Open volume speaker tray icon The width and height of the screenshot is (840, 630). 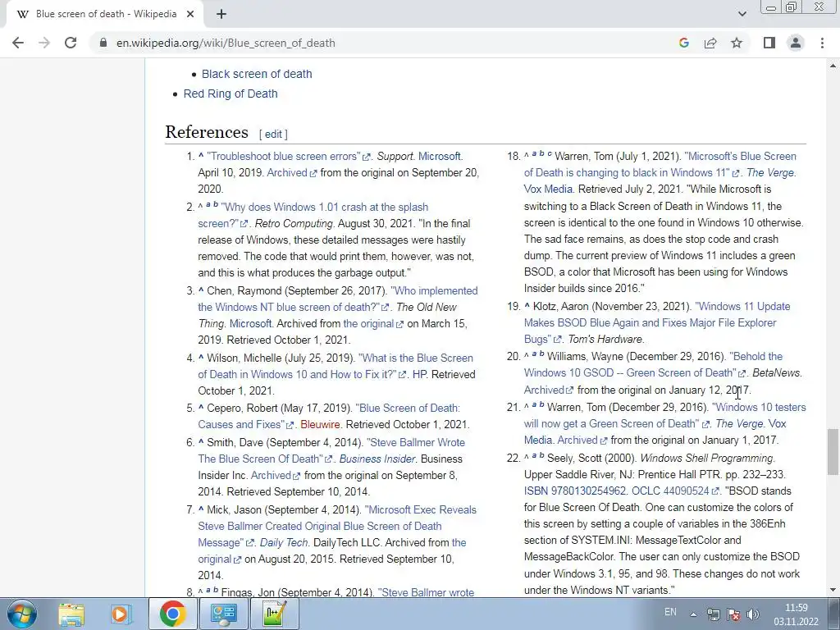tap(753, 614)
